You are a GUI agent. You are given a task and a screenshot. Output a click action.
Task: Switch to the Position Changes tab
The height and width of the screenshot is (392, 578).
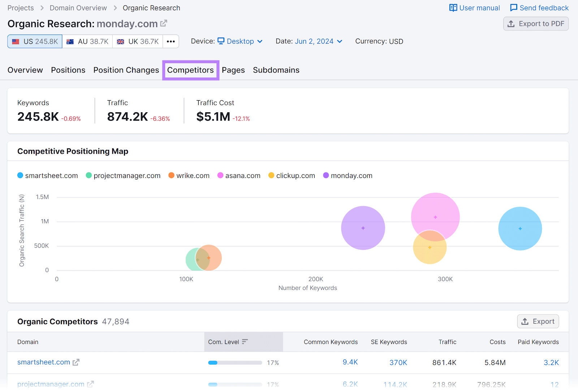point(126,70)
